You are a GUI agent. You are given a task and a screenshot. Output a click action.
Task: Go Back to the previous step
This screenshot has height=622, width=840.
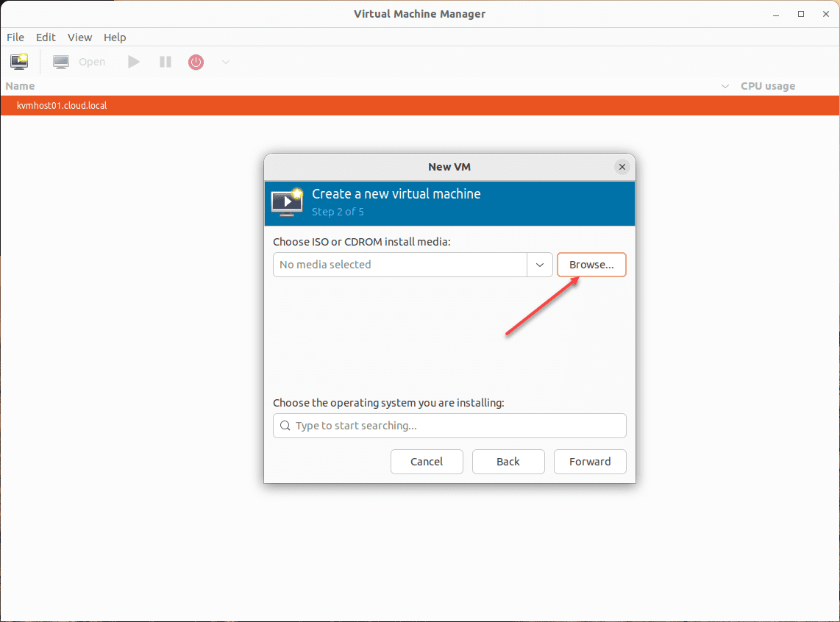click(x=508, y=462)
